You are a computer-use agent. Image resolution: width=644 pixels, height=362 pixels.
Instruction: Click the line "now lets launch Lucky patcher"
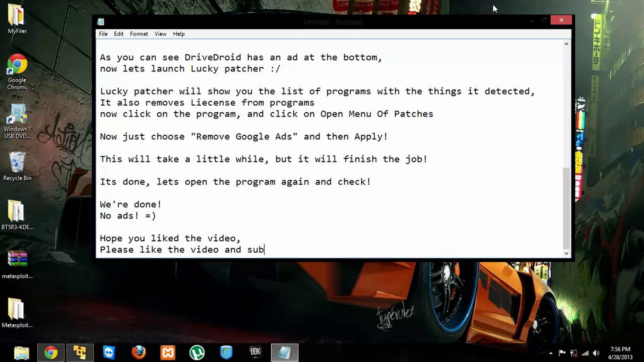pyautogui.click(x=190, y=69)
